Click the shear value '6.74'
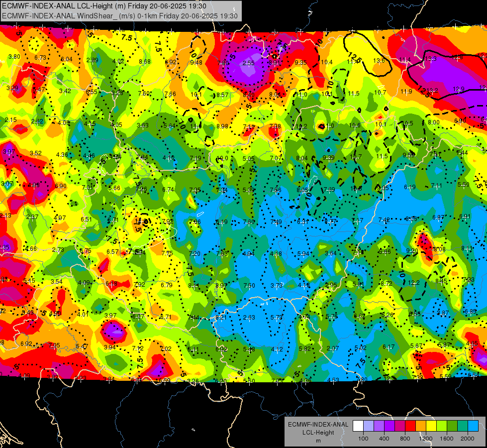 pos(168,190)
